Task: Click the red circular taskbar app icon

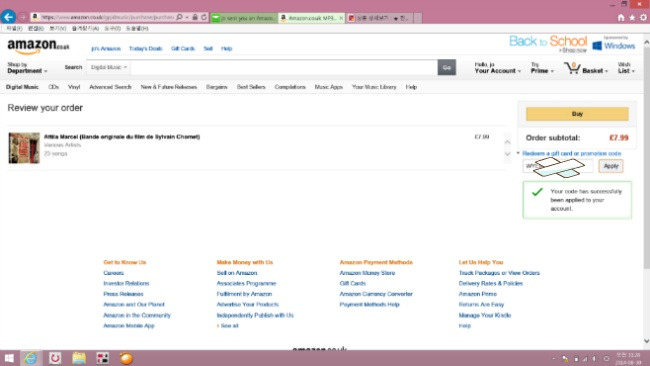Action: tap(55, 358)
